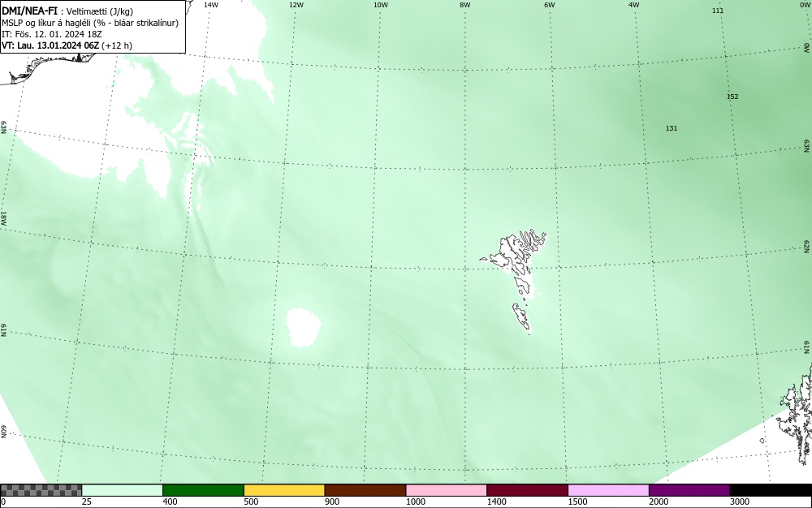The image size is (812, 508).
Task: Click the checkered gray 0–25 legend swatch
Action: pyautogui.click(x=41, y=490)
